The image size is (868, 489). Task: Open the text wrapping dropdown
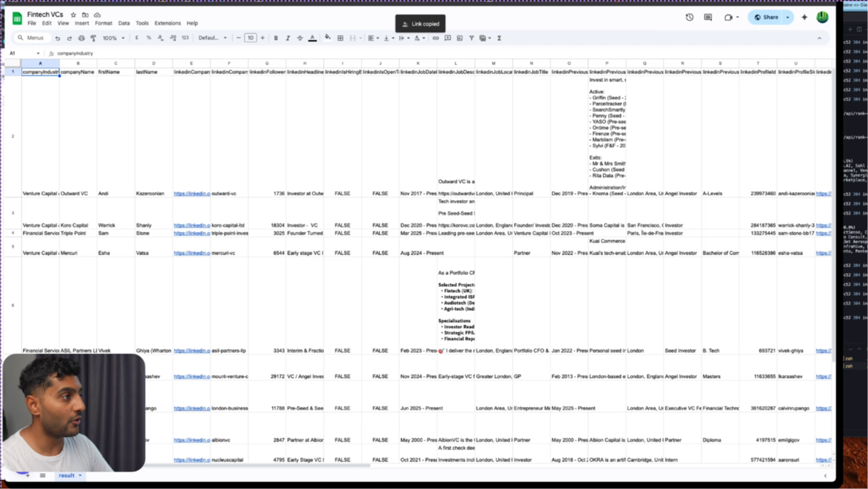[403, 38]
